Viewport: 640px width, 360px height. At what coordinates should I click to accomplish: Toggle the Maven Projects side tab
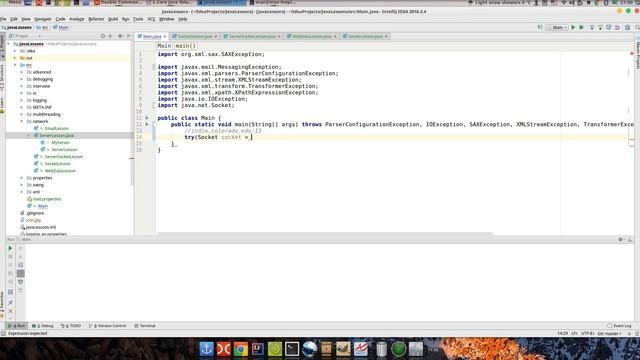pos(637,55)
